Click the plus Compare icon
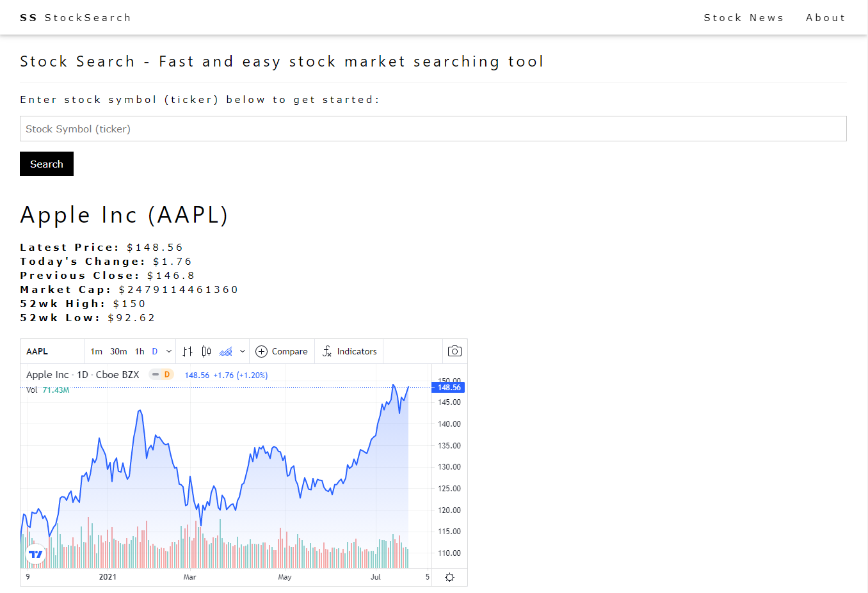Viewport: 868px width, 593px height. click(x=261, y=351)
